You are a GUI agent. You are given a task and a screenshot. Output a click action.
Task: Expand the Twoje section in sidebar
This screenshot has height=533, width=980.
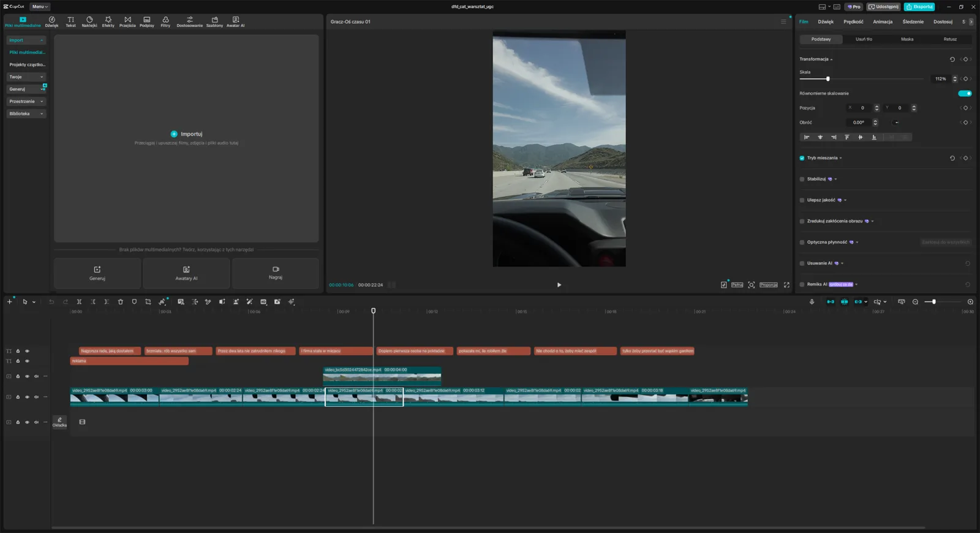point(26,77)
